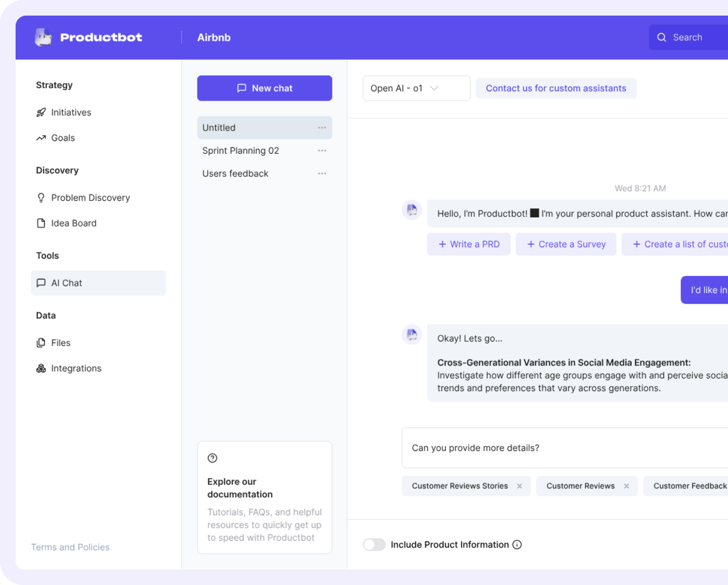This screenshot has width=728, height=585.
Task: Click the Problem Discovery lightbulb icon
Action: pos(41,197)
